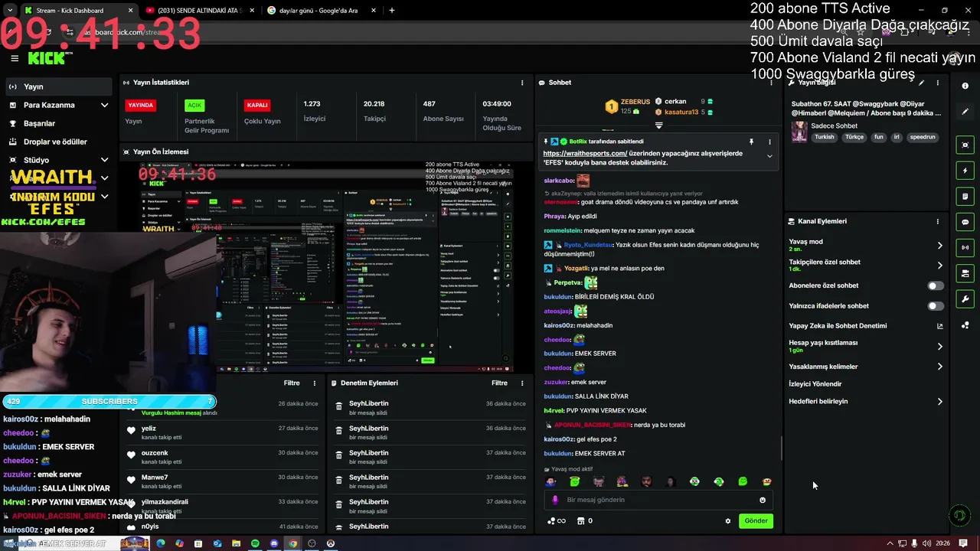The image size is (980, 551).
Task: Collapse the chat leaderboard expander below ZEBERUS
Action: tap(658, 125)
